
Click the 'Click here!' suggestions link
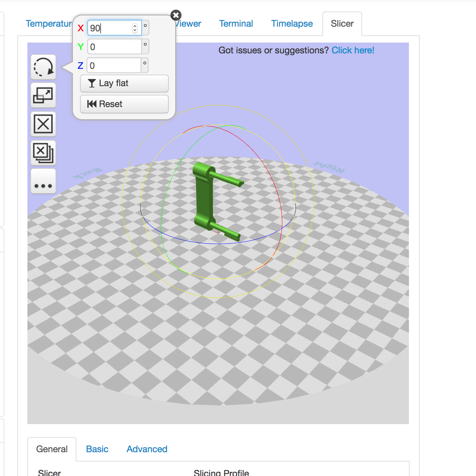pyautogui.click(x=353, y=50)
